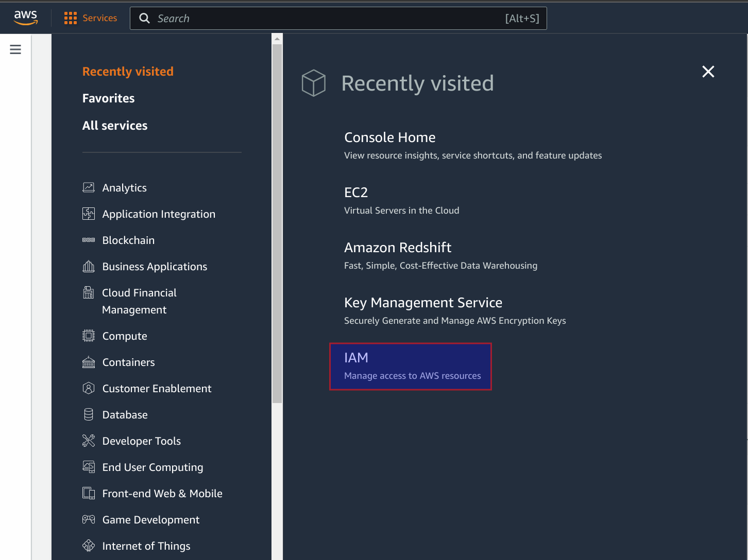Open Key Management Service link
The width and height of the screenshot is (748, 560).
click(423, 303)
